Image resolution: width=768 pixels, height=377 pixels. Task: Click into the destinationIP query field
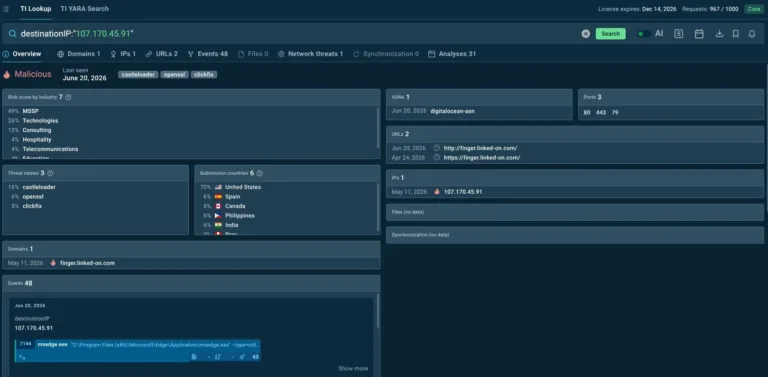click(294, 34)
